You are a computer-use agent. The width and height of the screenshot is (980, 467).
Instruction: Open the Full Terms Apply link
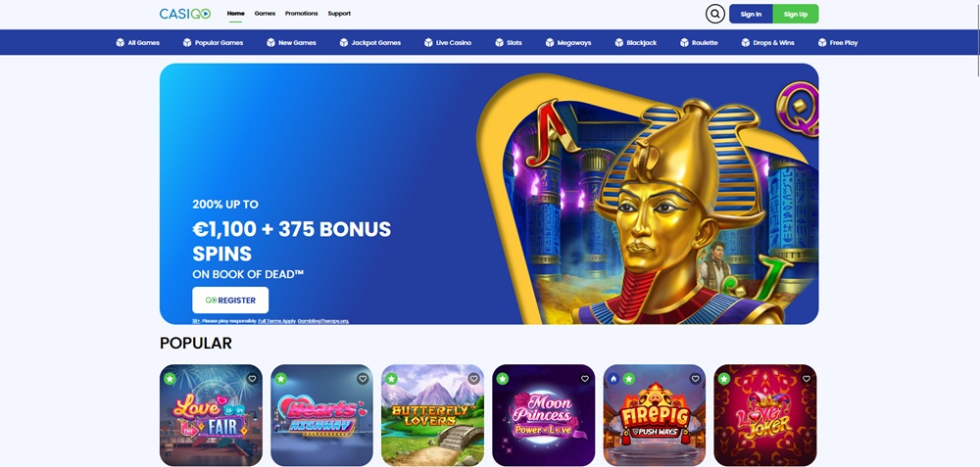pos(276,321)
